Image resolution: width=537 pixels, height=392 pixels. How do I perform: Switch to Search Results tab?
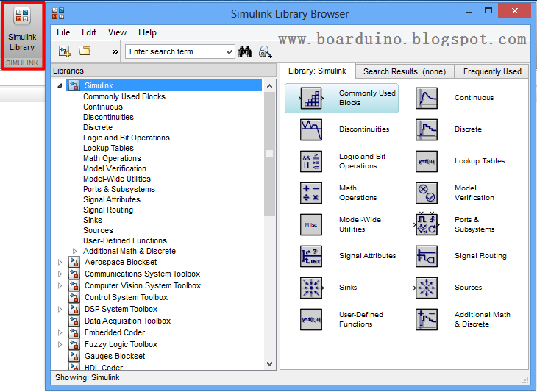pos(405,71)
